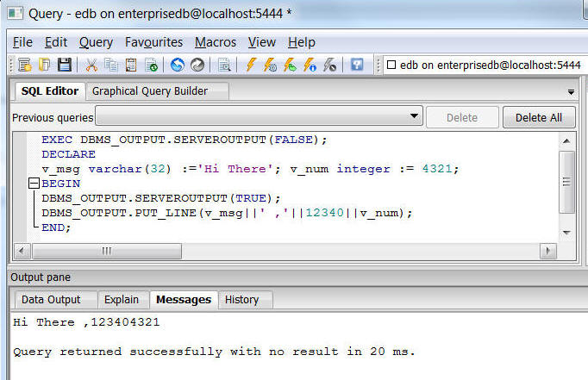The image size is (588, 380).
Task: Open the database connection dropdown
Action: click(483, 65)
